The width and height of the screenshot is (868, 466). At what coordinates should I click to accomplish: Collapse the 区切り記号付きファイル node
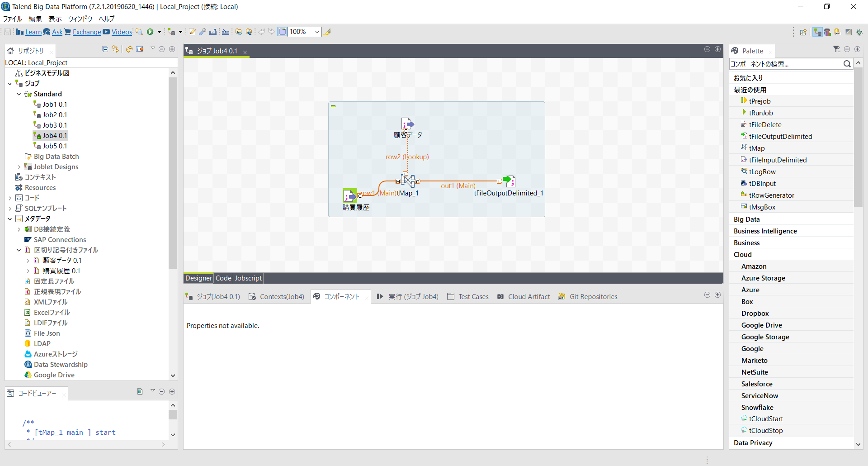[x=19, y=250]
